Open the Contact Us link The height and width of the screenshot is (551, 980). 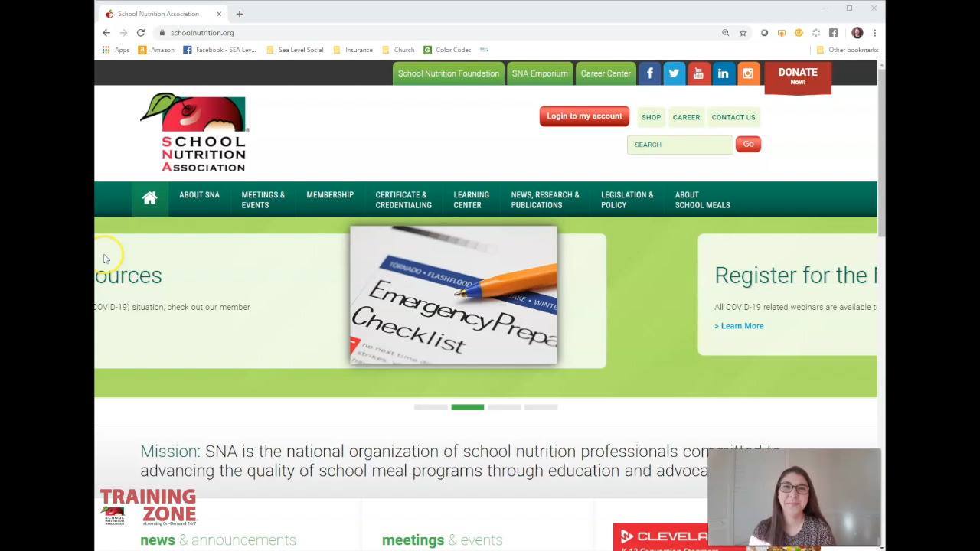(x=733, y=117)
